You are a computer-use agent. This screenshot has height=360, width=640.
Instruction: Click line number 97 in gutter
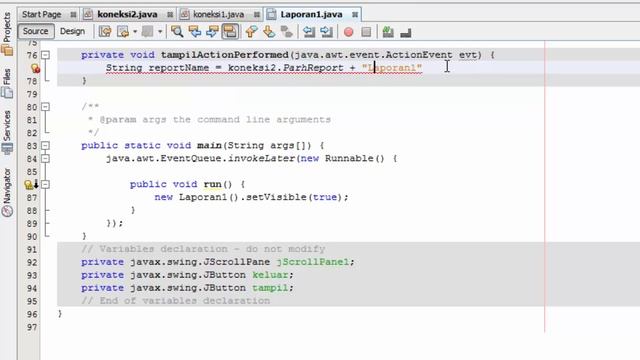click(32, 327)
